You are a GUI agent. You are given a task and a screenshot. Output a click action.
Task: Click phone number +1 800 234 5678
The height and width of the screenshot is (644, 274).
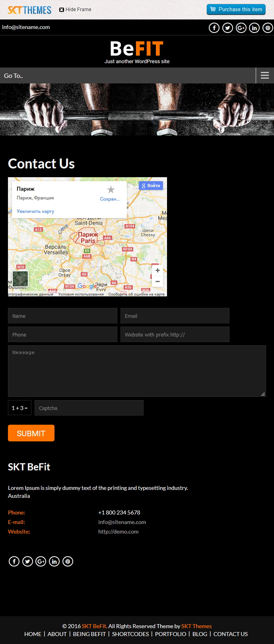pyautogui.click(x=119, y=512)
